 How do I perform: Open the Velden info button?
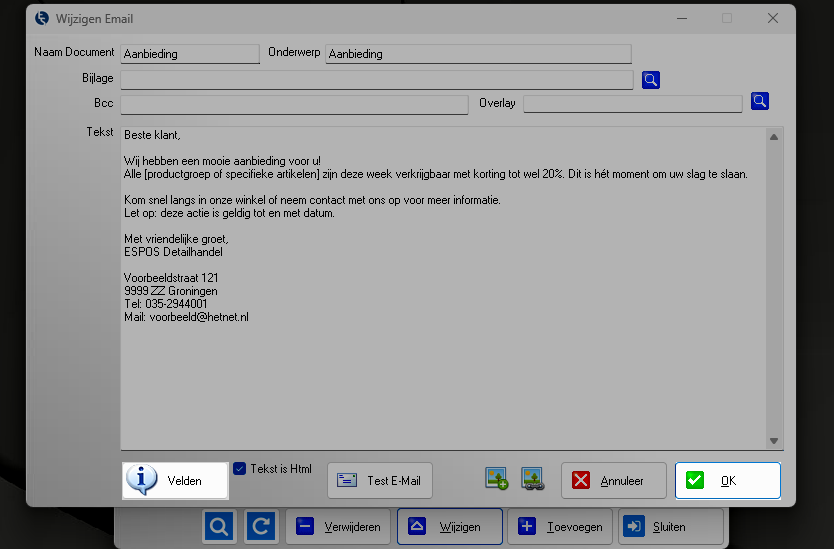[175, 480]
